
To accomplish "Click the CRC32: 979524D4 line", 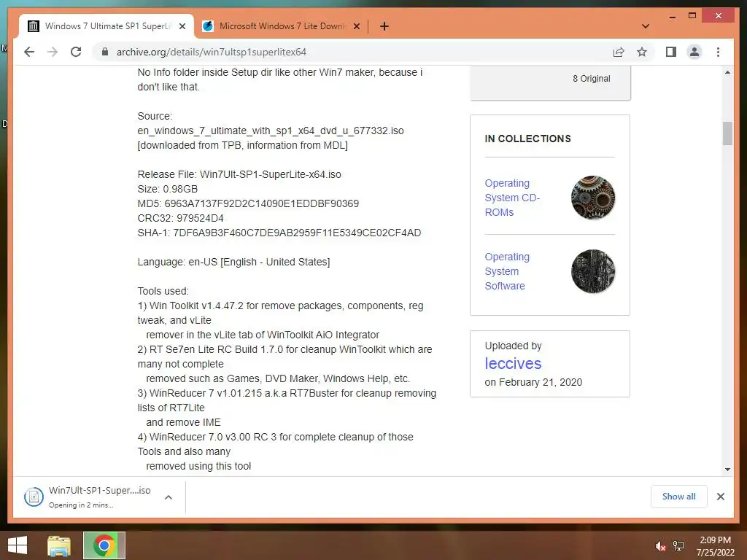I will (181, 218).
